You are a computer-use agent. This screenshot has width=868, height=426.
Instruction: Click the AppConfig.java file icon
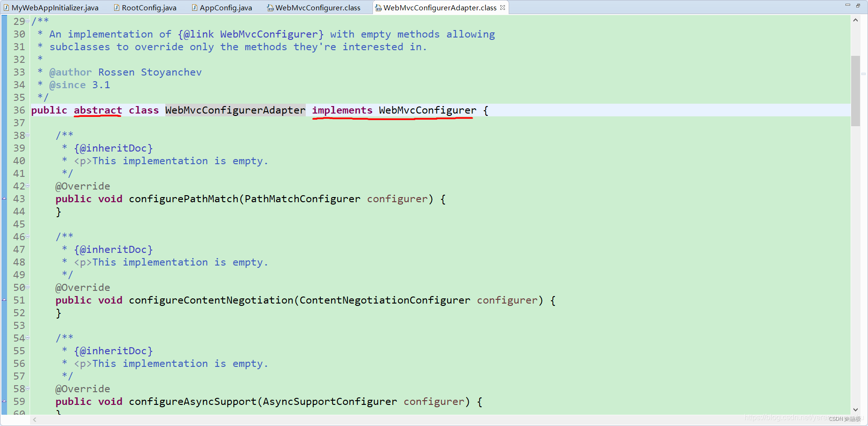[x=194, y=8]
